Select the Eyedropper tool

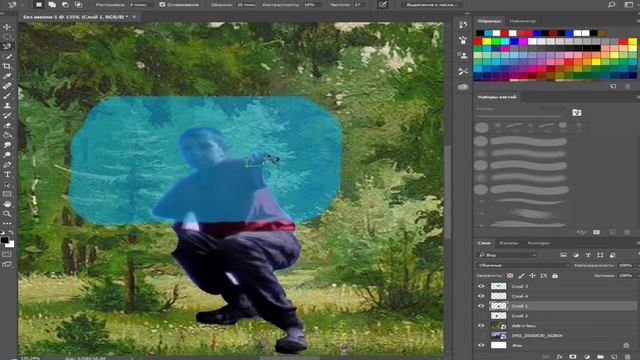(7, 76)
